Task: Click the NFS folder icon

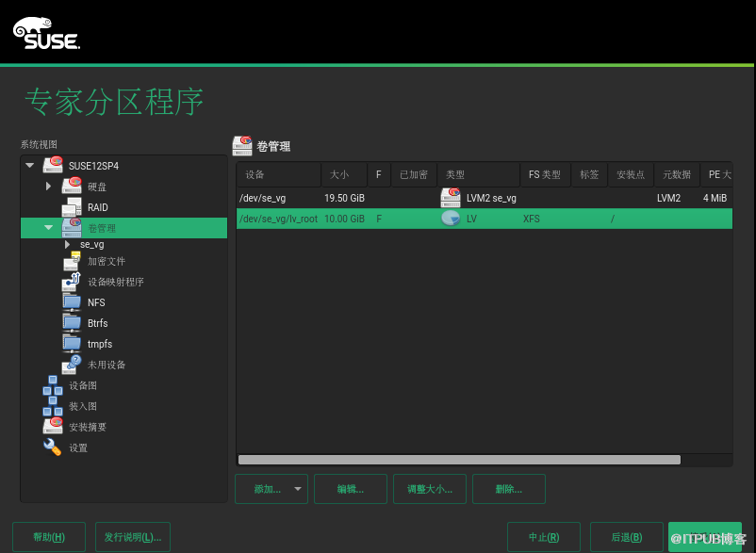Action: coord(72,302)
